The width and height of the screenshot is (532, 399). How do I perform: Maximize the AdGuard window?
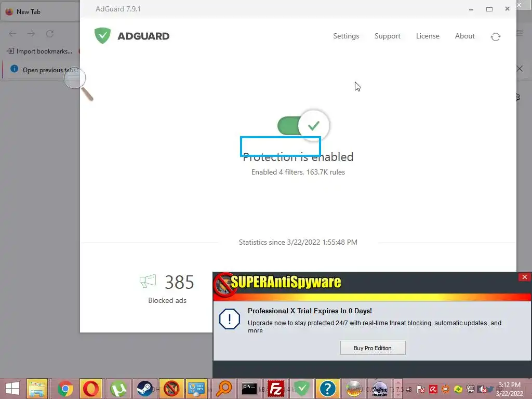tap(489, 9)
